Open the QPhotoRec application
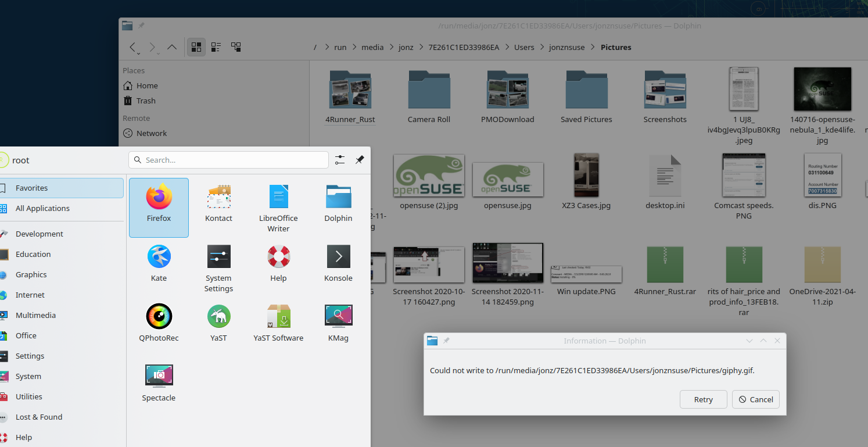This screenshot has width=868, height=447. point(159,323)
